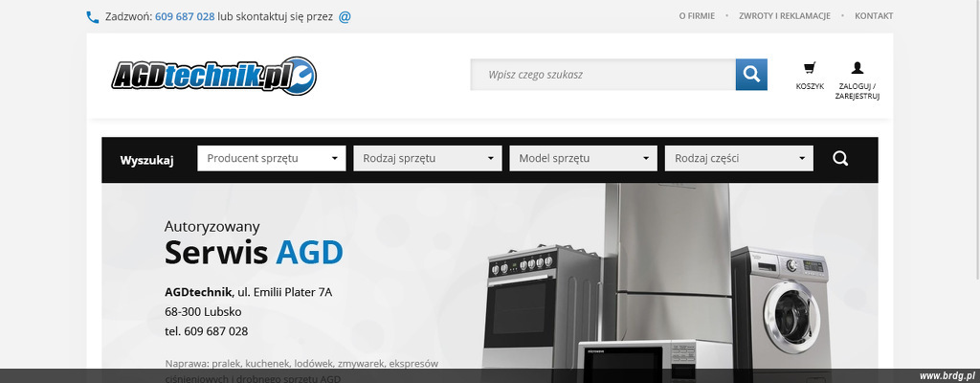
Task: Click the user login icon
Action: click(x=857, y=68)
